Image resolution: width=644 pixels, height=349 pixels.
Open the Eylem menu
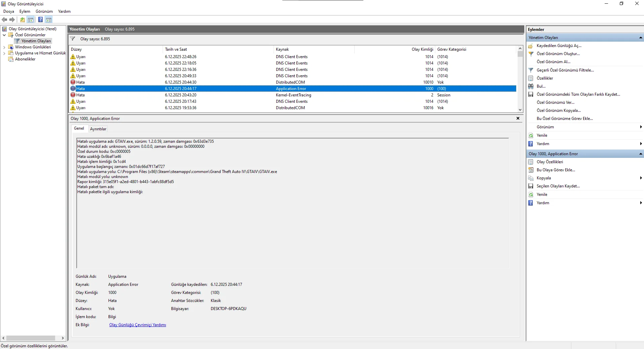point(25,11)
